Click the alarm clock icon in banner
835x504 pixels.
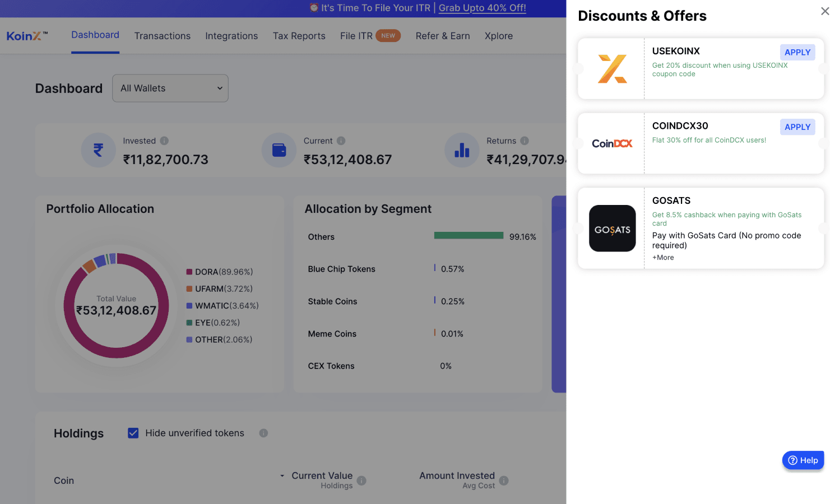pos(314,8)
